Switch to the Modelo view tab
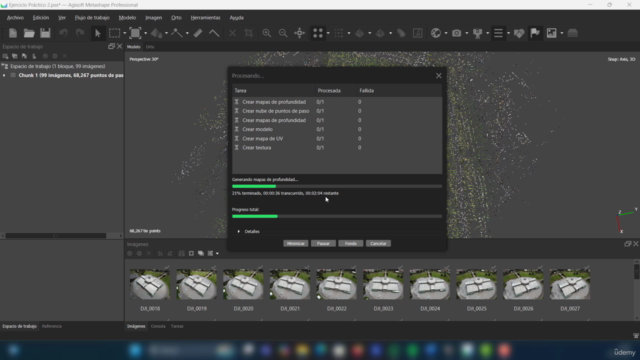Screen dimensions: 640x360 tap(133, 47)
